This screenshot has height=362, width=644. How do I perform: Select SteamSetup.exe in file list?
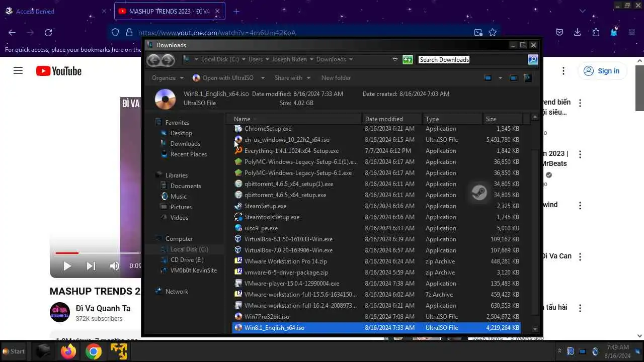point(376,206)
